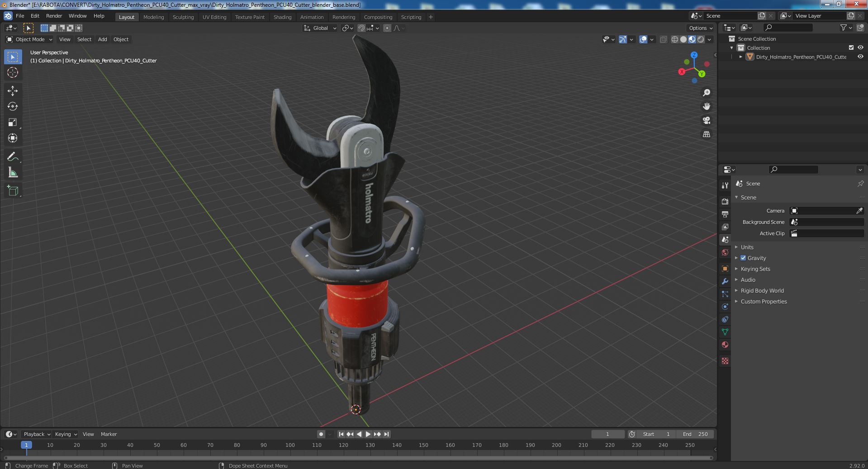
Task: Jump to the end frame
Action: (386, 434)
